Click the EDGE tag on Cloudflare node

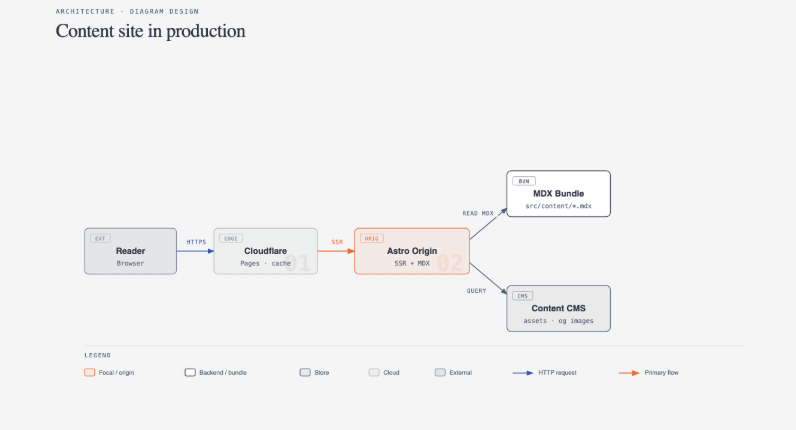pyautogui.click(x=231, y=239)
